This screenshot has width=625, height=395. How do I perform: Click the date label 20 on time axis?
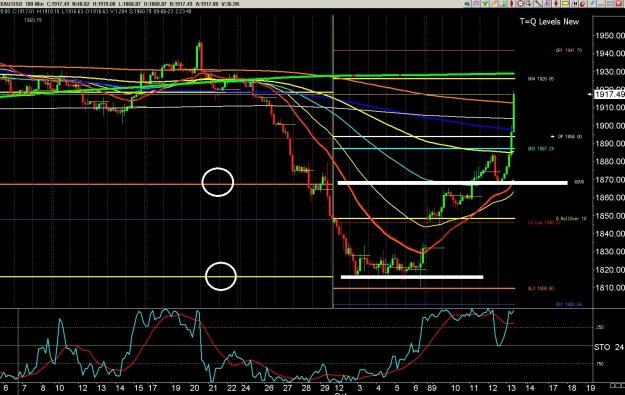tap(194, 389)
